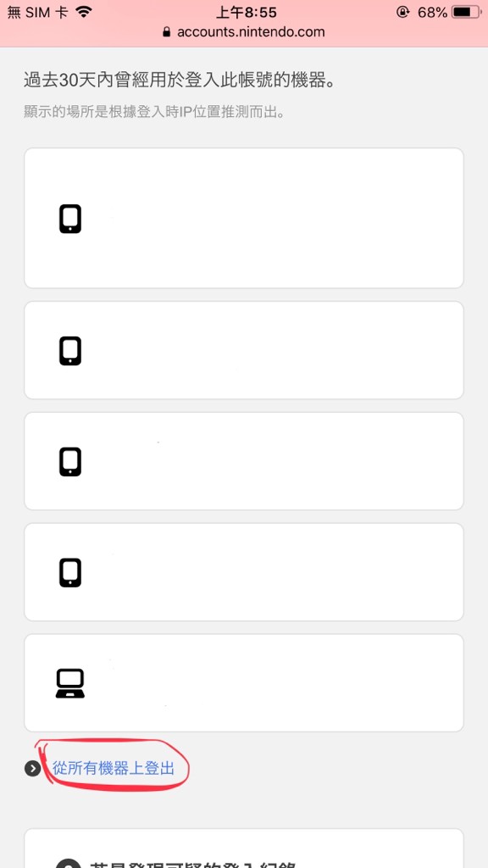488x868 pixels.
Task: Tap the 無 SIM 卡 carrier label
Action: pos(37,12)
